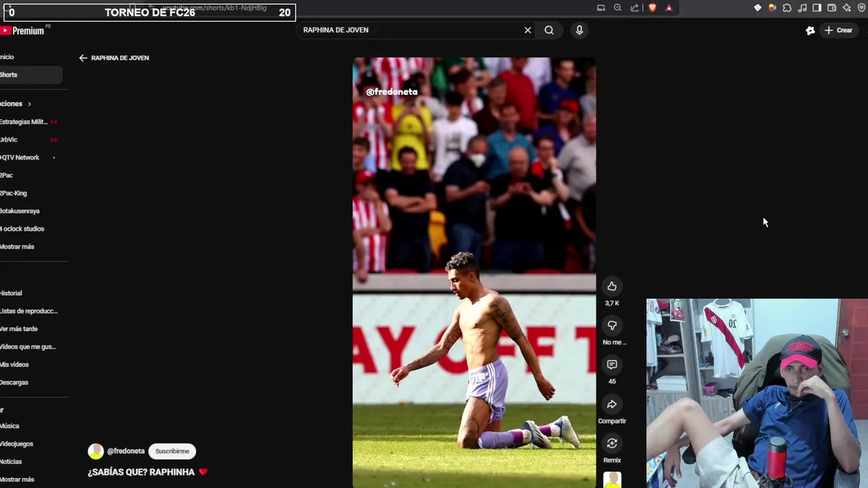Click the share page icon in address bar
This screenshot has width=868, height=488.
tap(635, 8)
